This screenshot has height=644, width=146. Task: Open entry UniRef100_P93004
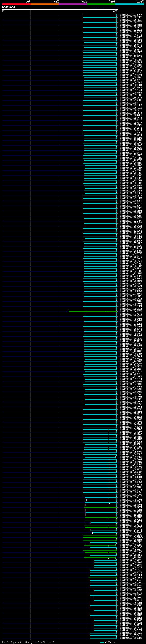[x=131, y=75]
